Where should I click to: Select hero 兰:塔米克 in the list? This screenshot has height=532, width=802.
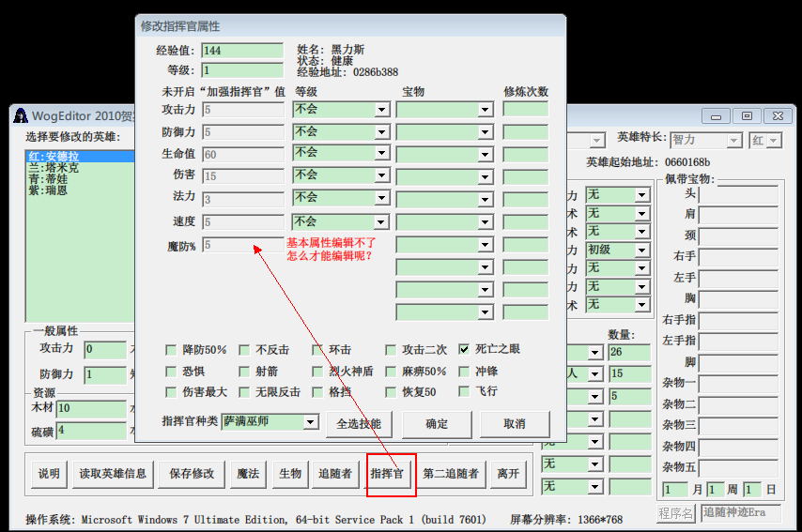tap(79, 168)
